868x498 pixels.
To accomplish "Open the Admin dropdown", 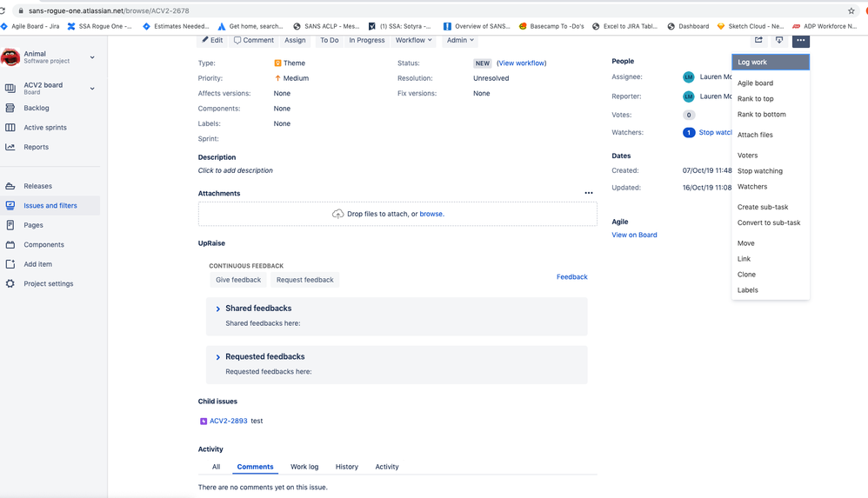I will tap(460, 40).
